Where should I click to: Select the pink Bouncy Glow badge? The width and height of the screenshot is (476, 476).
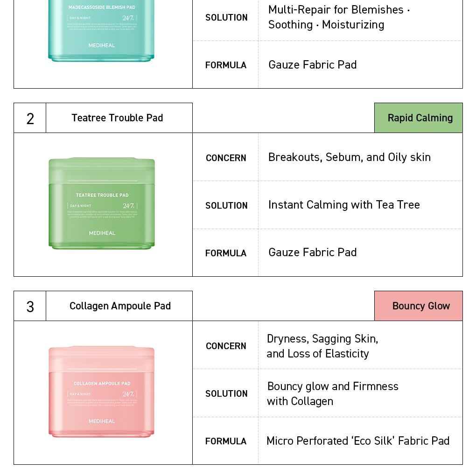(x=419, y=306)
